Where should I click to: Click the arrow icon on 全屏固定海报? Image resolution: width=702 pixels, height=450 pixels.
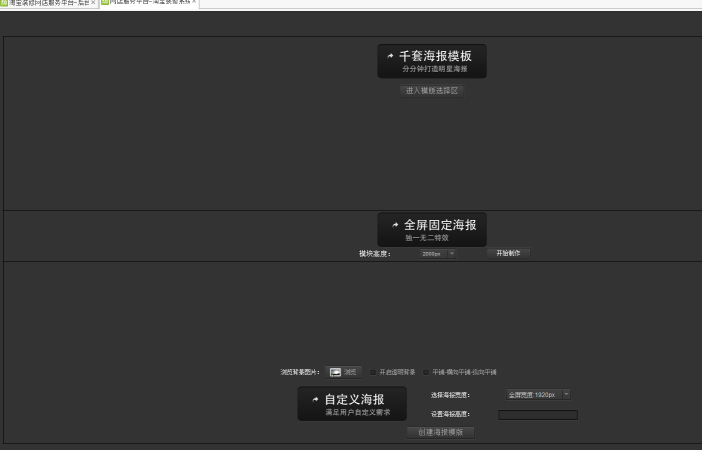tap(395, 225)
